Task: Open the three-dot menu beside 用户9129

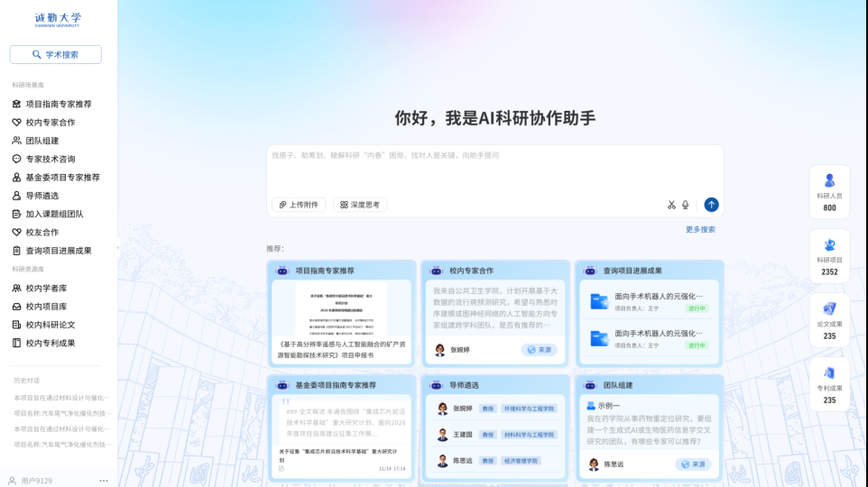Action: click(x=104, y=481)
